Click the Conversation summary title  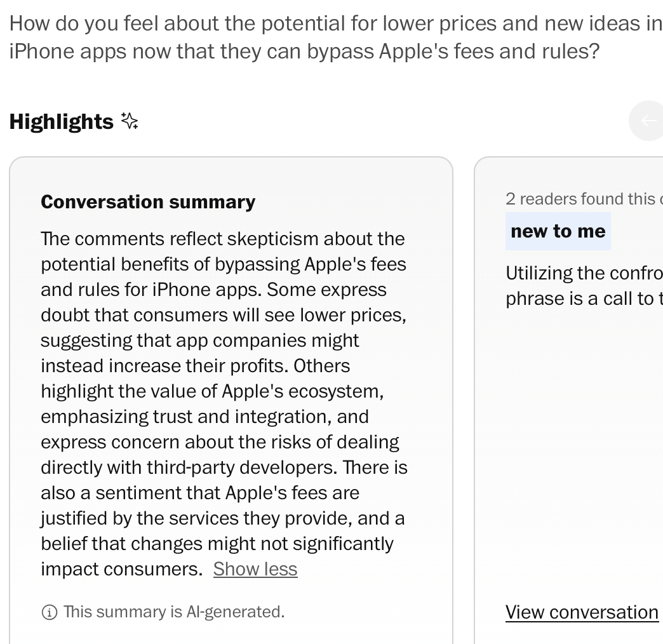148,202
